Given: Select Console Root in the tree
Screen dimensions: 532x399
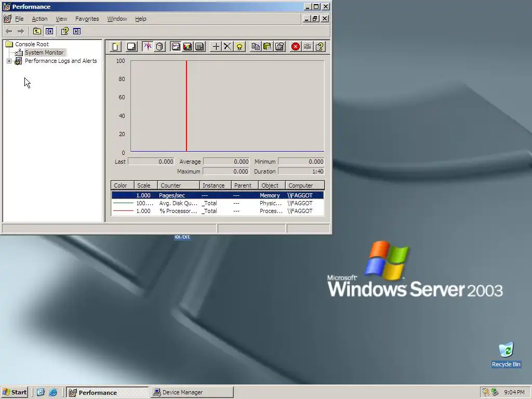Looking at the screenshot, I should pyautogui.click(x=32, y=44).
